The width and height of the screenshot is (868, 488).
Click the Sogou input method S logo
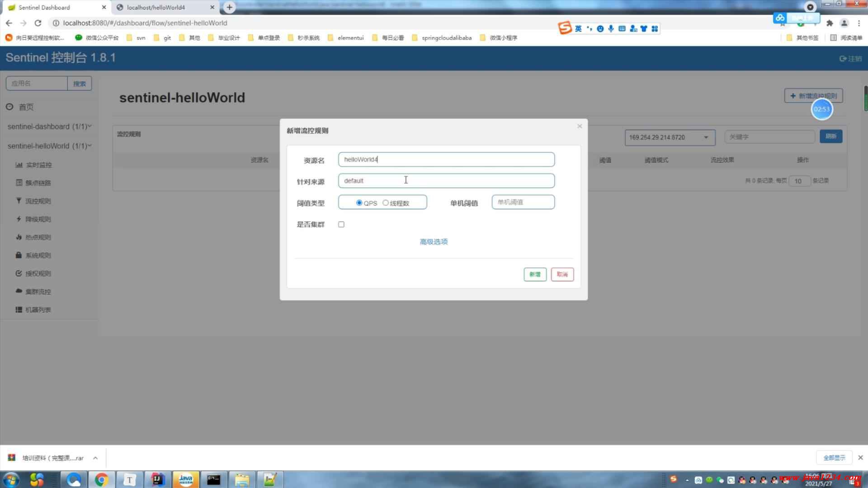pos(565,28)
